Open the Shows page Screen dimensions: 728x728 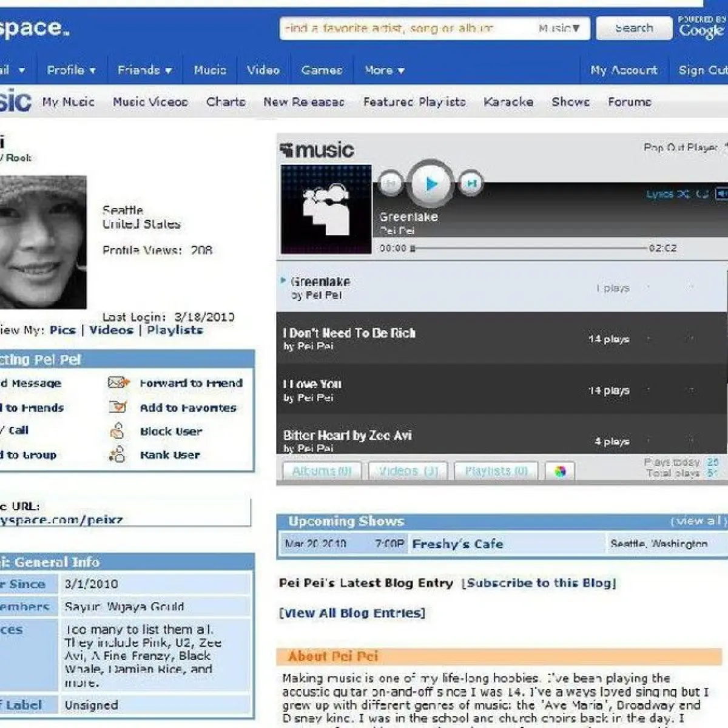click(570, 101)
